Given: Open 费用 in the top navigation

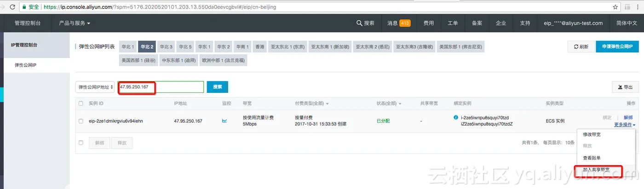Looking at the screenshot, I should click(429, 23).
